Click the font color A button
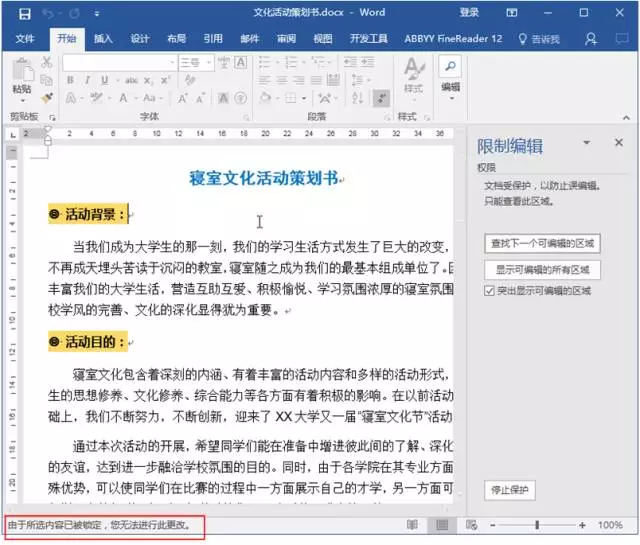640x545 pixels. (123, 98)
